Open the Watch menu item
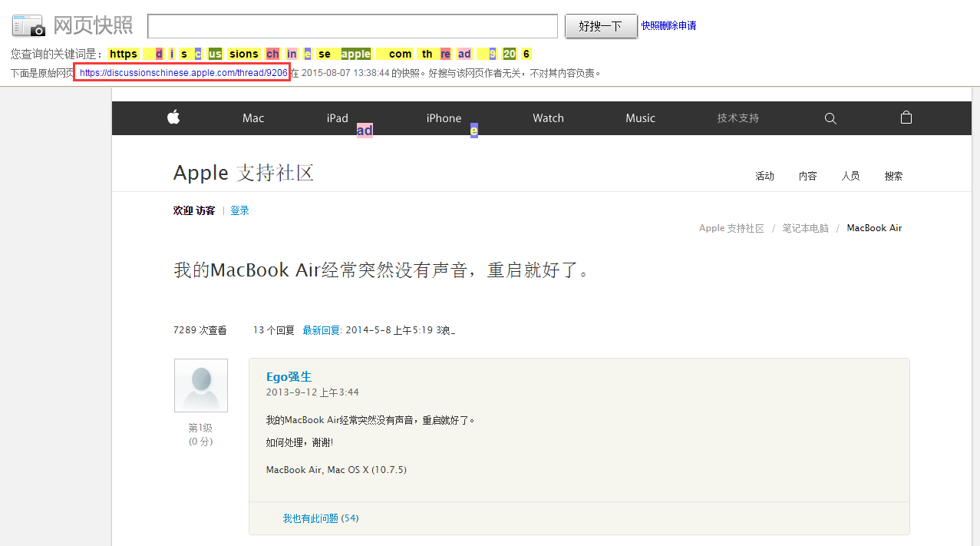Viewport: 980px width, 546px height. (548, 118)
